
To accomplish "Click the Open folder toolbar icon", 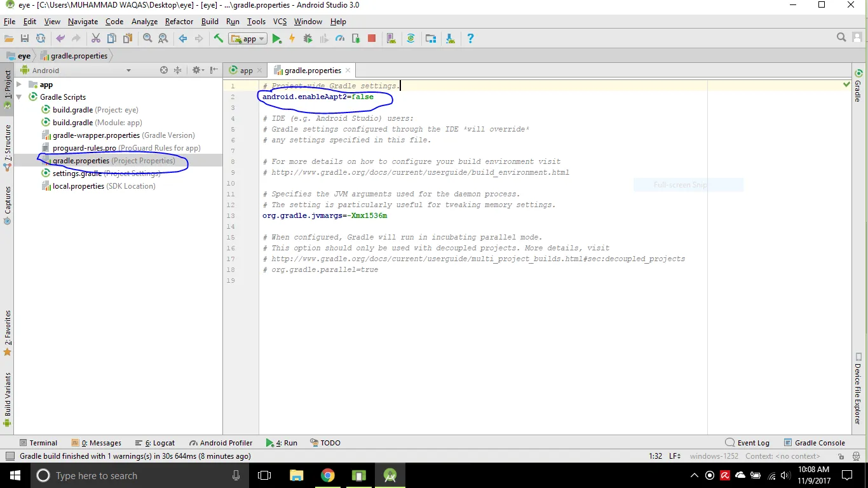I will click(9, 39).
